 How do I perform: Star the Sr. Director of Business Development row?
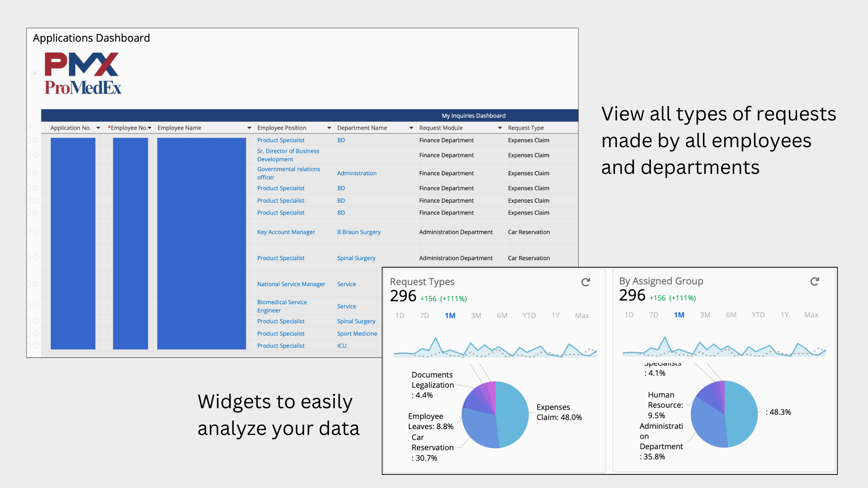tap(36, 155)
